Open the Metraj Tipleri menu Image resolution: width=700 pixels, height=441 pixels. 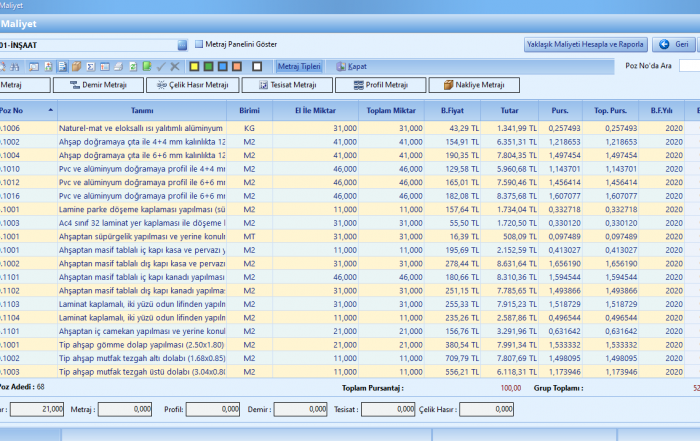click(x=299, y=66)
